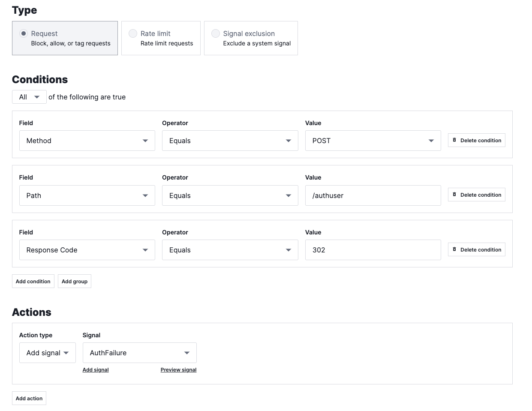
Task: Click trash icon for Method condition
Action: point(454,140)
